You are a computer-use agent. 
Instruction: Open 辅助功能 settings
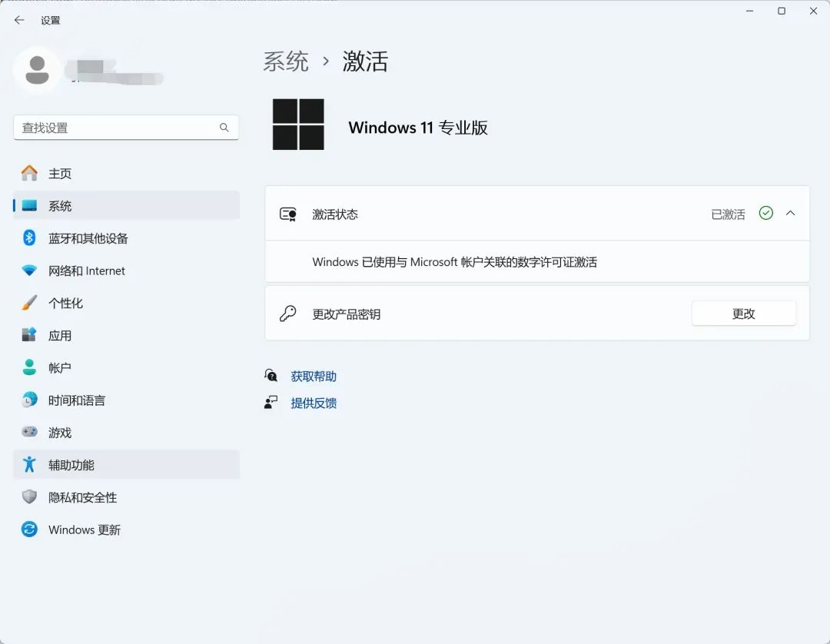[x=127, y=465]
